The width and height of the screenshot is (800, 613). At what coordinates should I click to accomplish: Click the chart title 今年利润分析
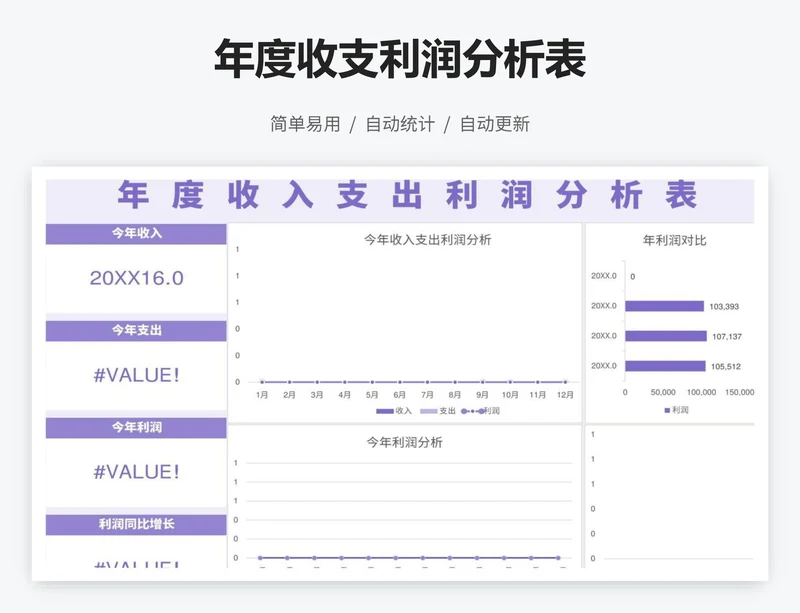[x=405, y=443]
